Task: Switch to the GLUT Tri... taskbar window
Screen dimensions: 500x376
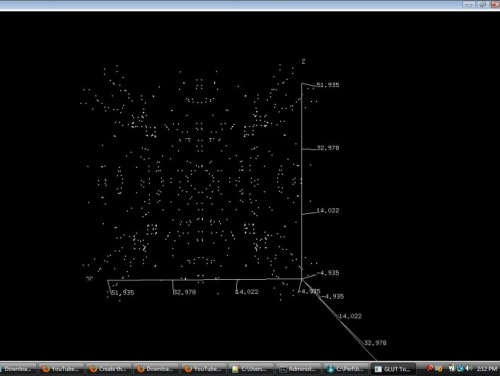Action: point(394,369)
